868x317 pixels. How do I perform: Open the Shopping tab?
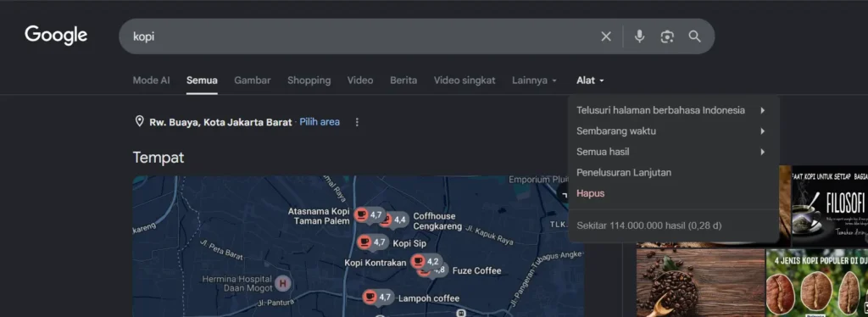[309, 81]
